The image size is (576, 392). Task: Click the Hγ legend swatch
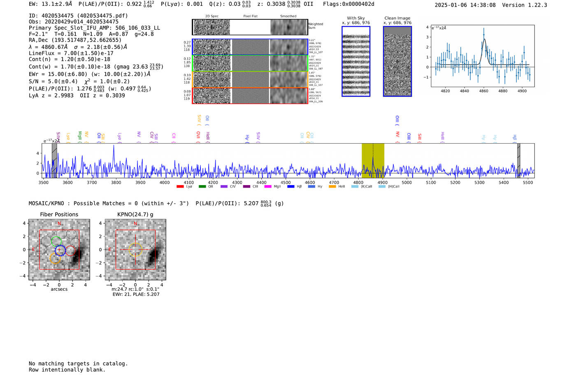[311, 187]
